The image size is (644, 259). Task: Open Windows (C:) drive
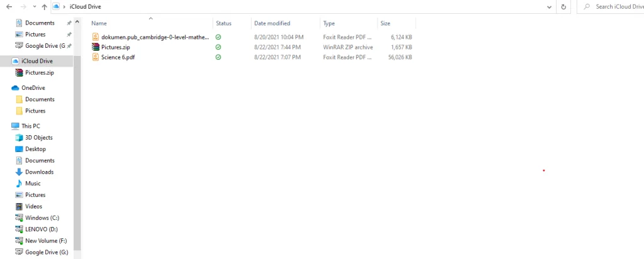[x=42, y=218]
